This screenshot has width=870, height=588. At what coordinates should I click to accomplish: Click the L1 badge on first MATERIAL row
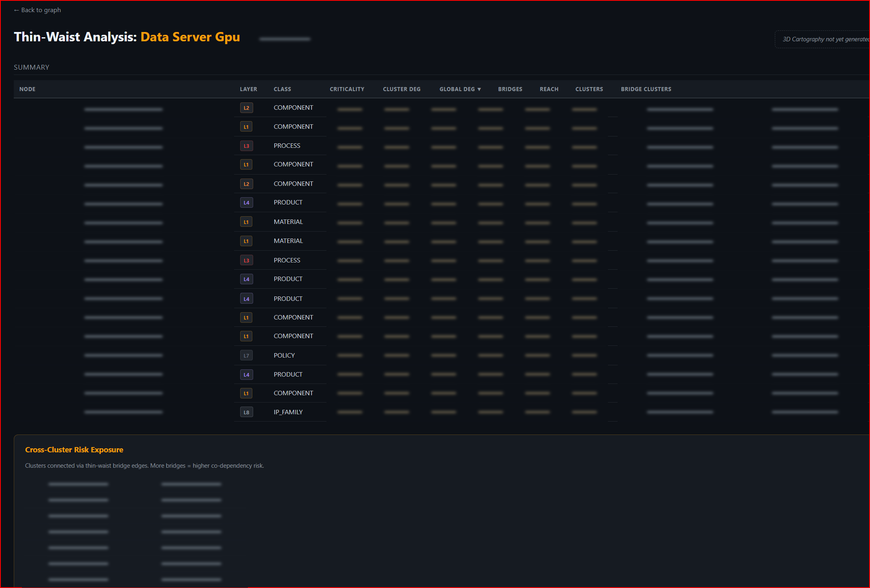click(246, 222)
